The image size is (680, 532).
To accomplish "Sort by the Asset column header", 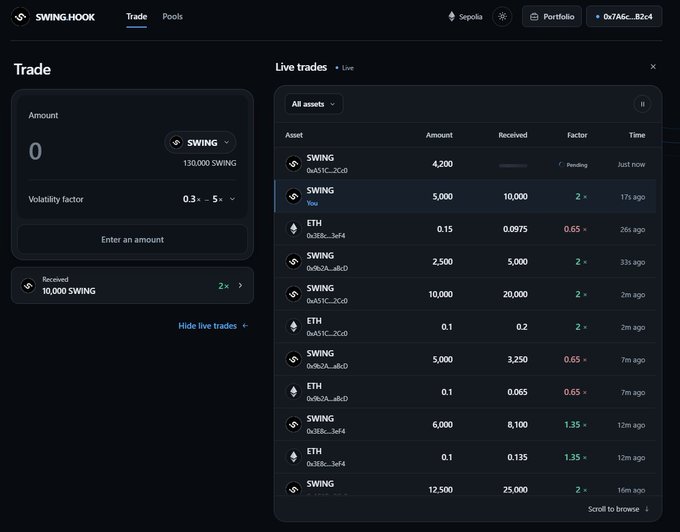I will [x=294, y=135].
